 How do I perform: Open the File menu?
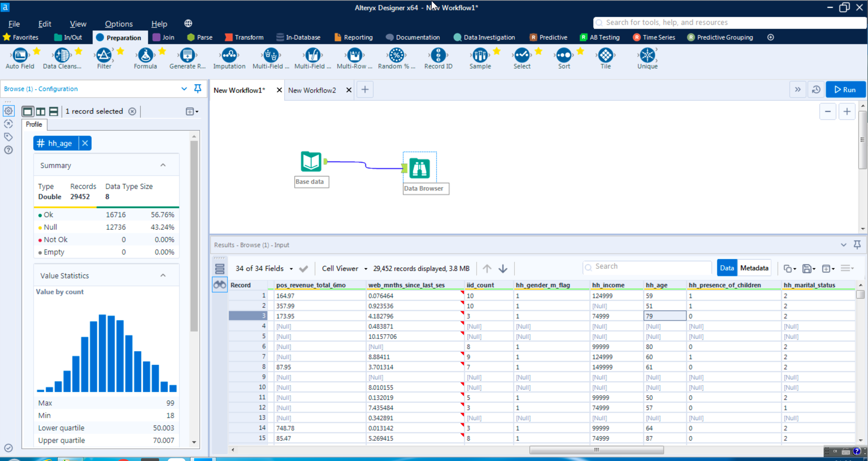[x=14, y=24]
